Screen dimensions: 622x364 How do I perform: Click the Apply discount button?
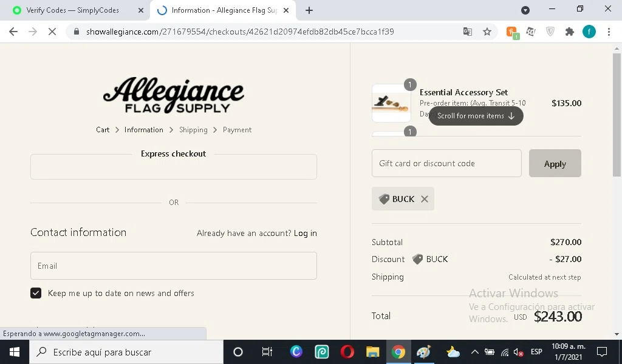coord(555,163)
